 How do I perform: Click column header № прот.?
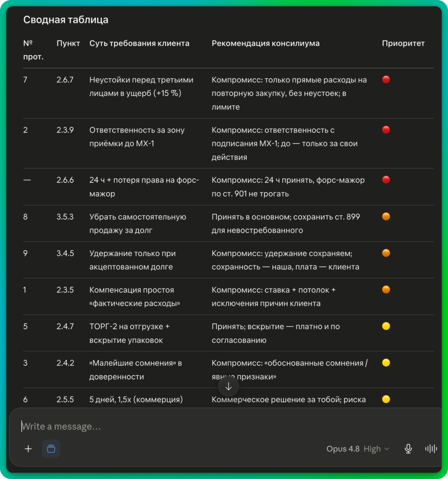pos(33,50)
